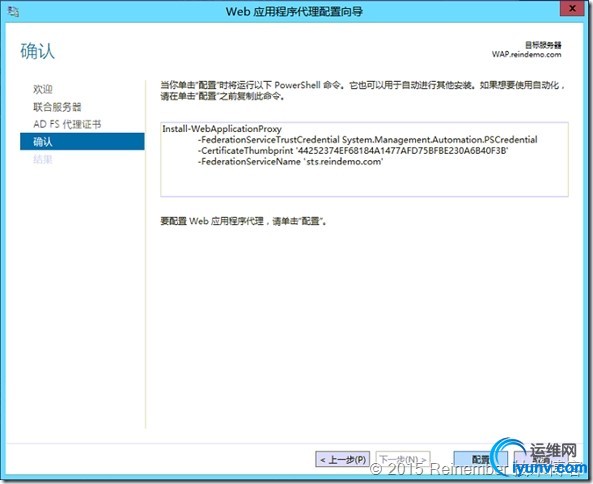
Task: Click the -CertificateThumbprint value line
Action: click(353, 150)
